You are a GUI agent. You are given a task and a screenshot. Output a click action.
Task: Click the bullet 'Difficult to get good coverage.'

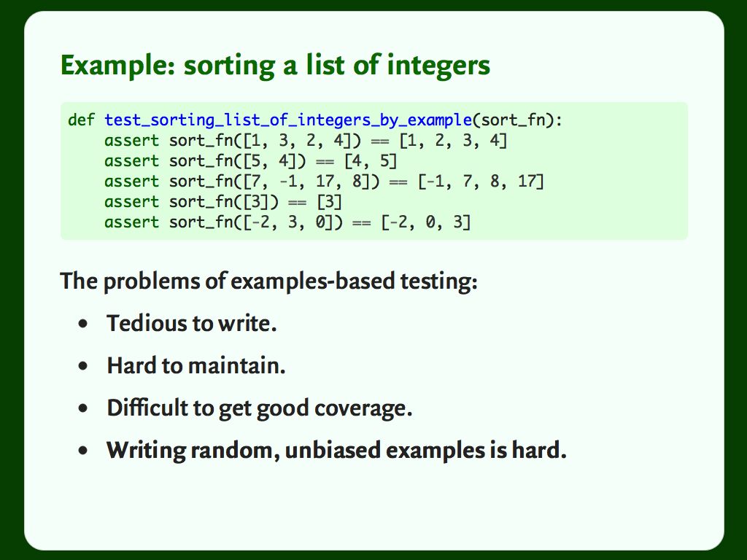click(x=259, y=408)
